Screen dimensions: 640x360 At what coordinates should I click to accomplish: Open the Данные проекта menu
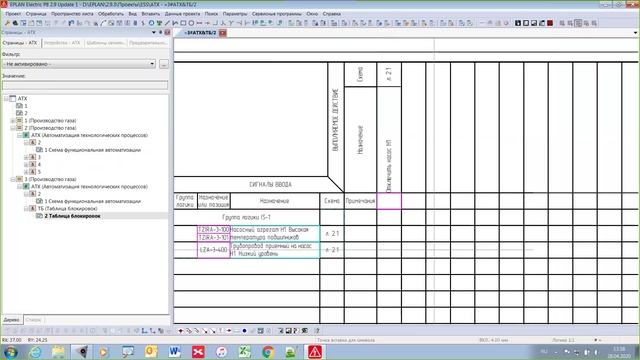[182, 13]
